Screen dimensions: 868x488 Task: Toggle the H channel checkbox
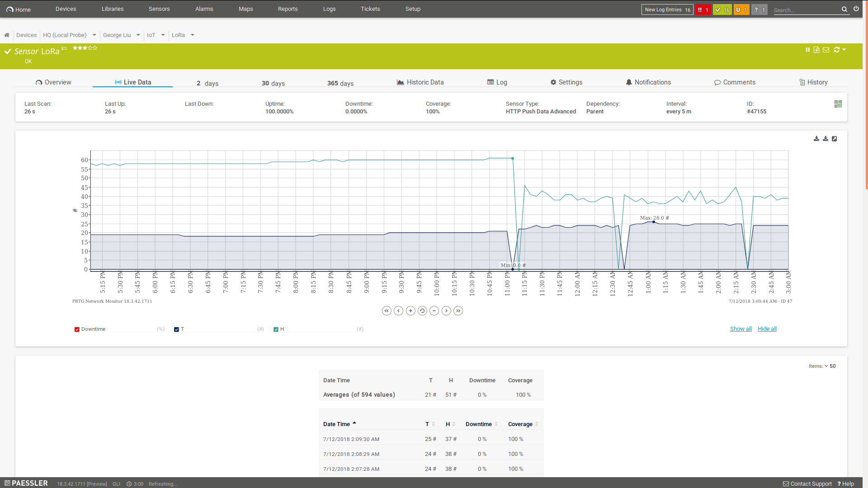276,329
